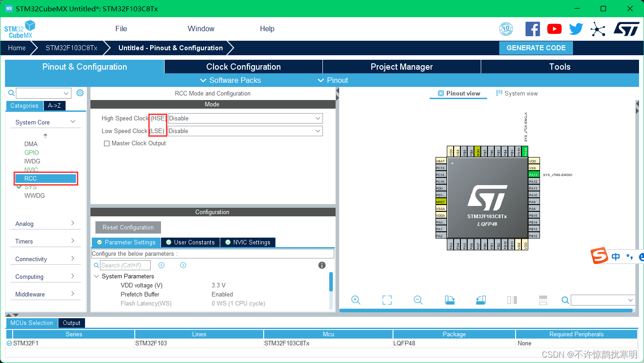Open the Pinout dropdown menu
The image size is (644, 363).
tap(333, 80)
